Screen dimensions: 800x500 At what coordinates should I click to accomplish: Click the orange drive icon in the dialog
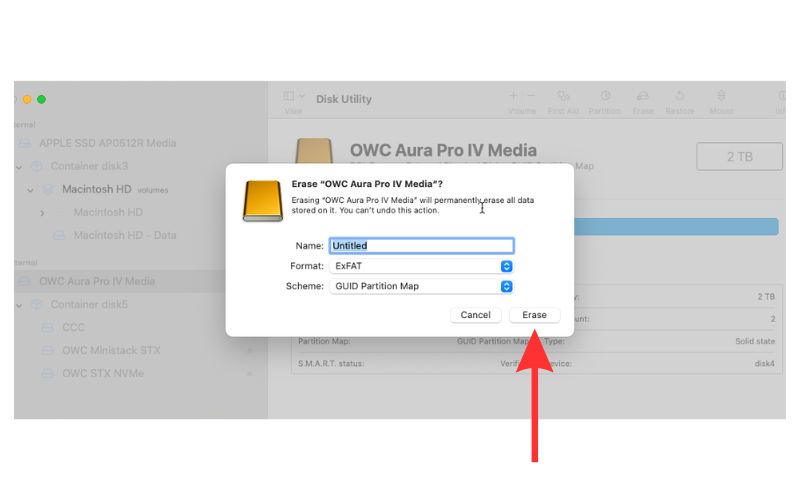263,201
